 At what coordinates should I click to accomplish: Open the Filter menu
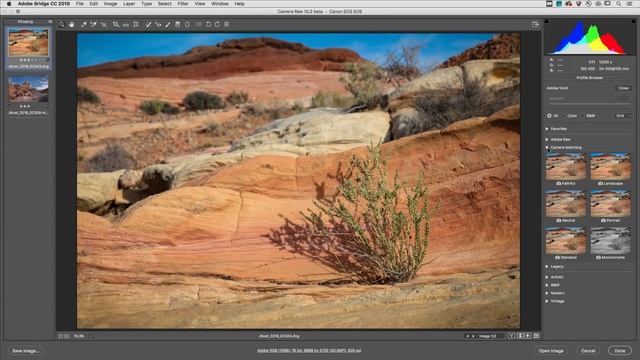coord(183,4)
